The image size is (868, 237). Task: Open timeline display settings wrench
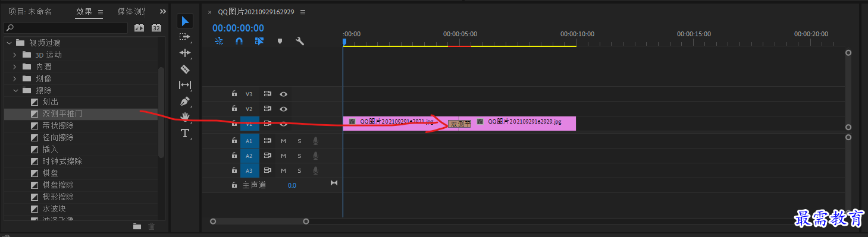pos(300,41)
